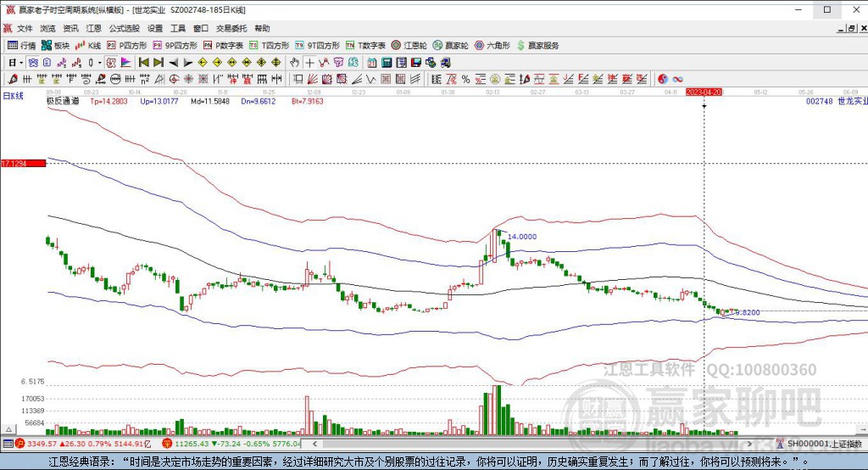
Task: Open the 行情 quotes view
Action: pos(22,45)
